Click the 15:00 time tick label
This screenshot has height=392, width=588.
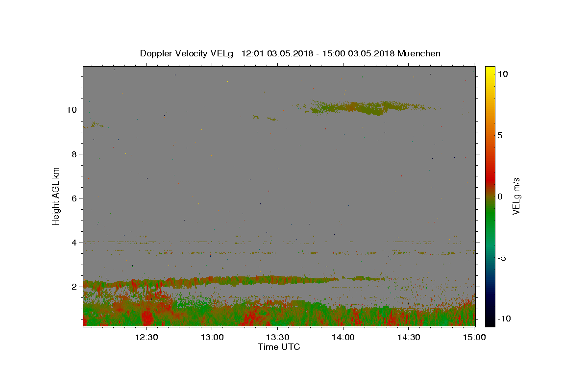pyautogui.click(x=474, y=337)
